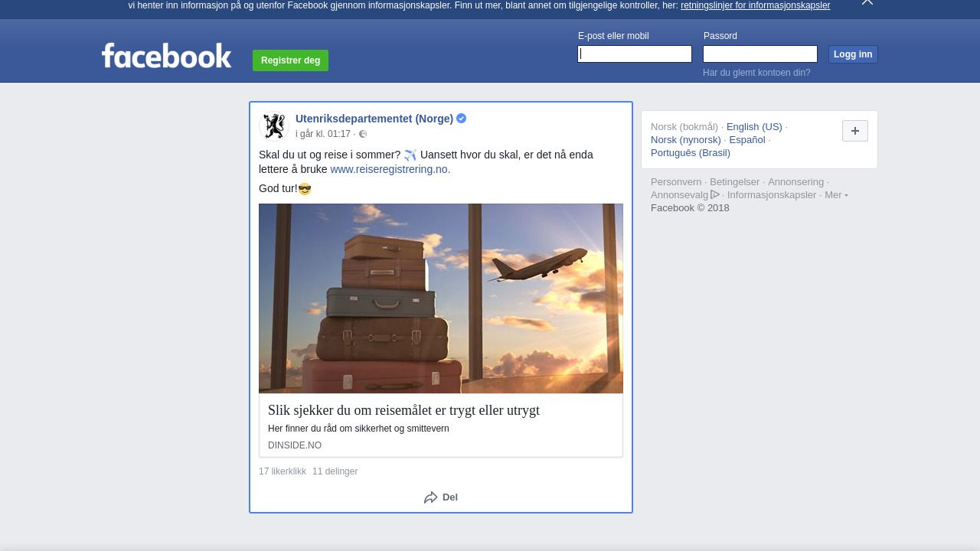Click the Del share arrow icon
The width and height of the screenshot is (980, 551).
pos(431,497)
